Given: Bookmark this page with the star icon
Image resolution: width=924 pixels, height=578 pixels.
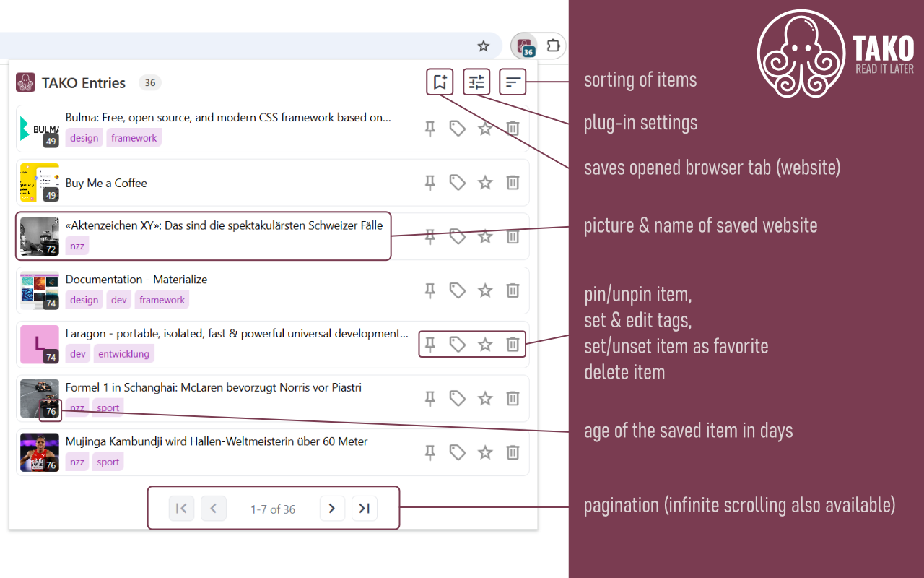Looking at the screenshot, I should coord(484,46).
